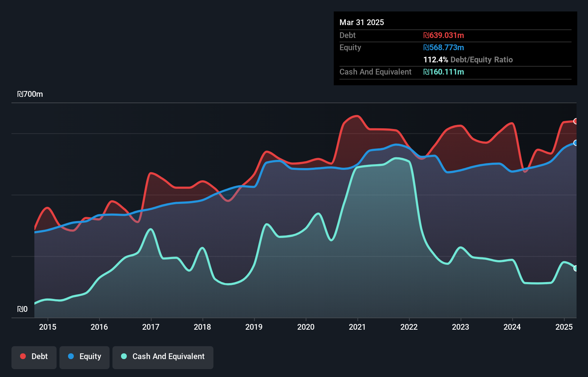Click the Equity row label in tooltip
Image resolution: width=588 pixels, height=377 pixels.
click(x=350, y=48)
